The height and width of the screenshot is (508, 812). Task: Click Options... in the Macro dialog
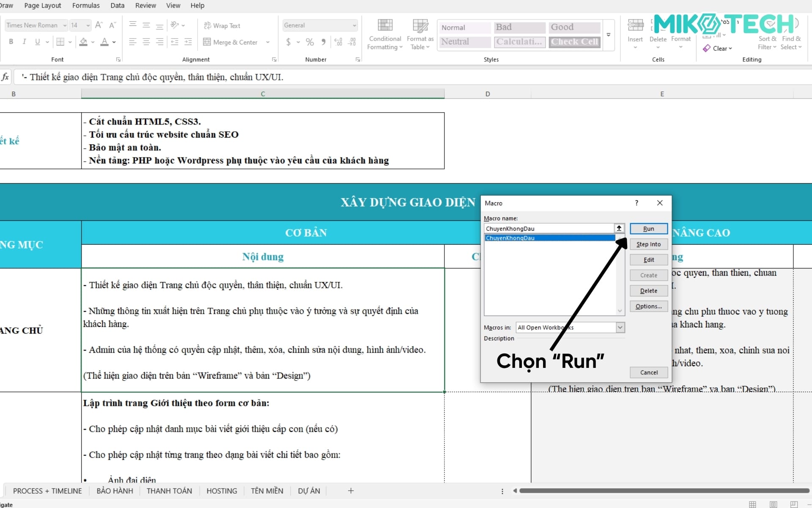[x=649, y=306]
